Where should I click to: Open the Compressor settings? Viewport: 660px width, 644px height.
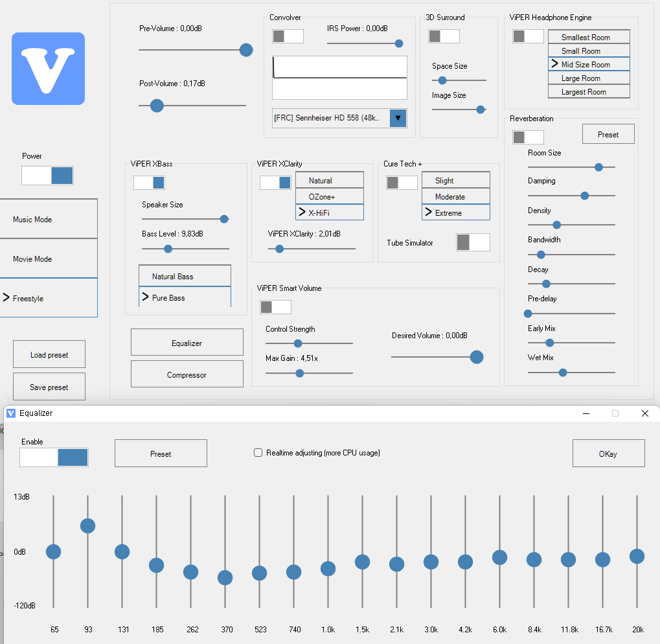coord(187,374)
